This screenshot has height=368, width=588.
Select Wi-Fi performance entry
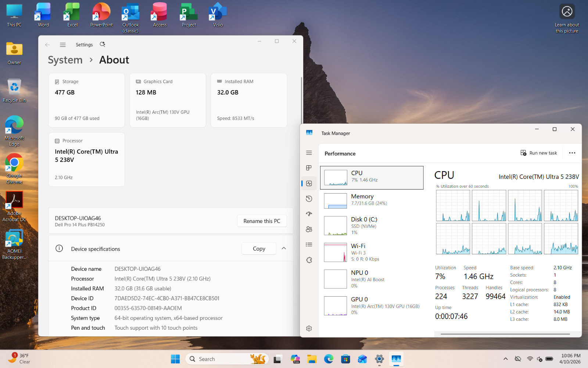click(372, 252)
